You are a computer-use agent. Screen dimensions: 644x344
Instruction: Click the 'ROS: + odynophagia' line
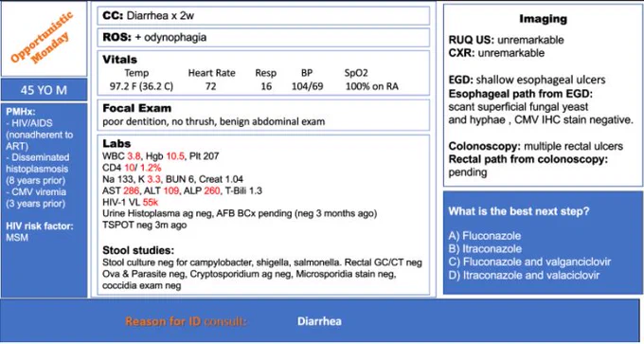[263, 37]
